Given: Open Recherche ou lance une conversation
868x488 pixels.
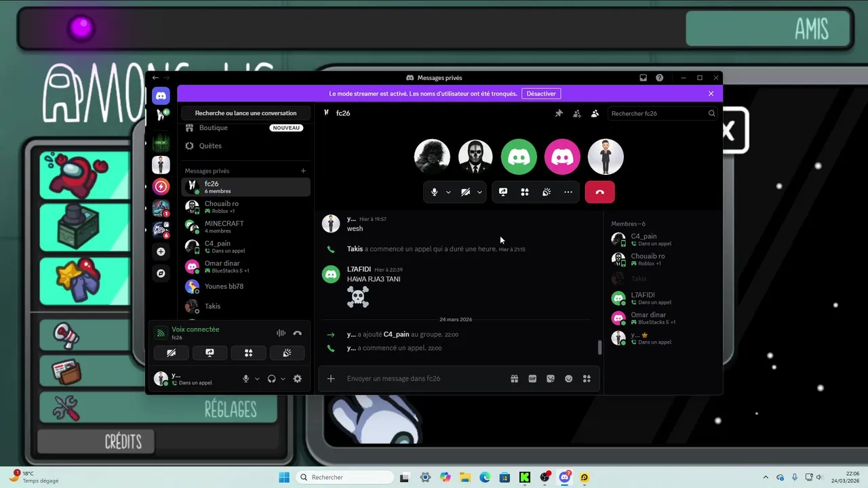Looking at the screenshot, I should pyautogui.click(x=245, y=113).
